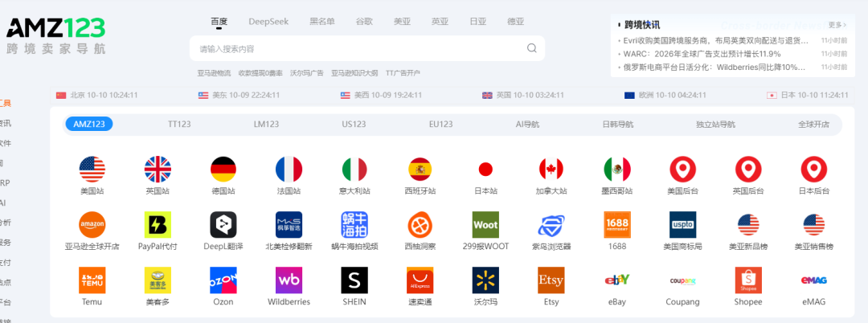The width and height of the screenshot is (868, 323).
Task: Switch to the 全球开店 tab
Action: point(813,124)
